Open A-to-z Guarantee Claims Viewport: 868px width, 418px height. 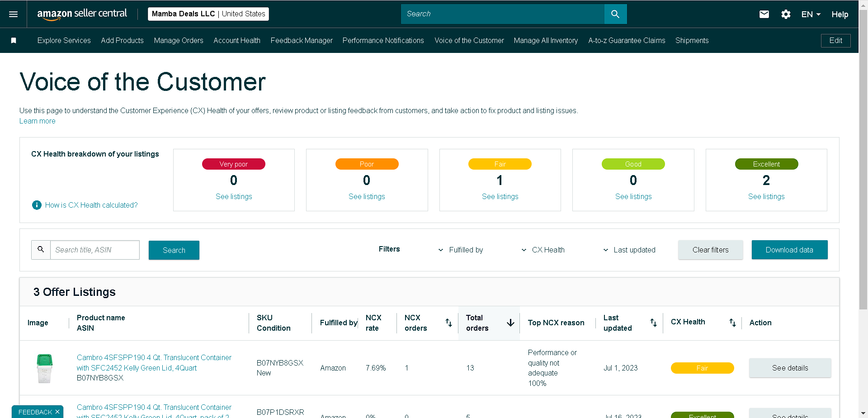click(627, 40)
